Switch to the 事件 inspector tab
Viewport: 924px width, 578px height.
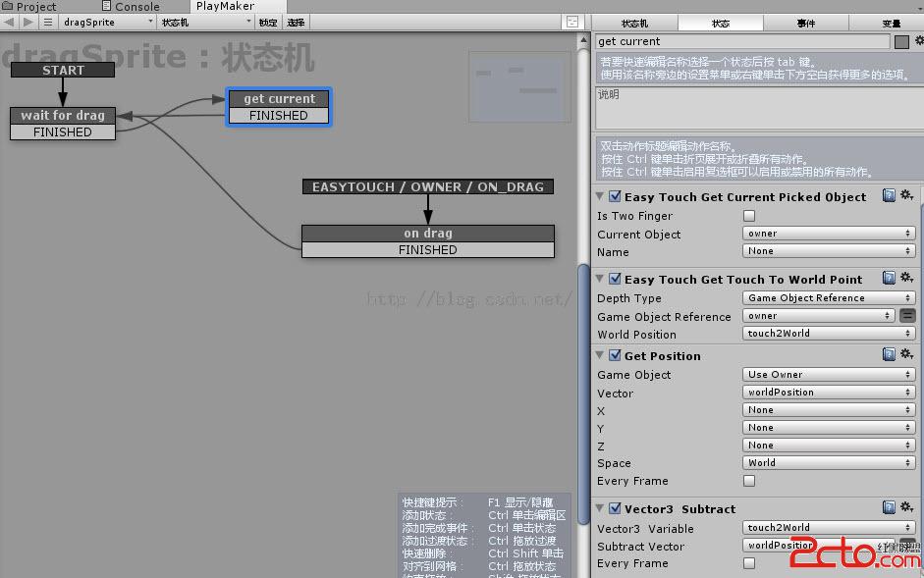[x=806, y=23]
